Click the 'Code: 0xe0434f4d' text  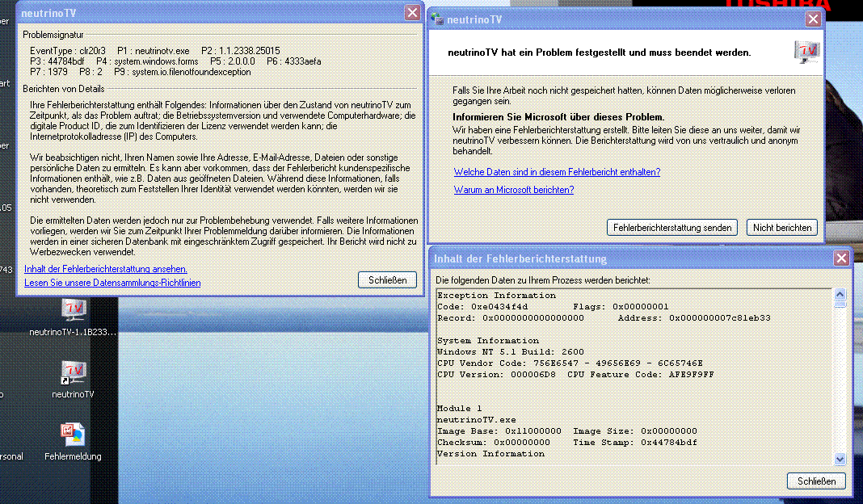[482, 307]
